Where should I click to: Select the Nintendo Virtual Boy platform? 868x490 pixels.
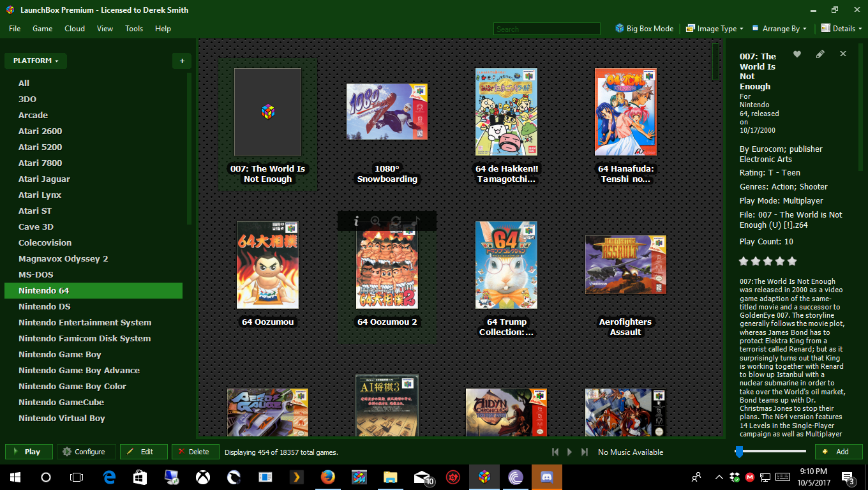pos(62,418)
